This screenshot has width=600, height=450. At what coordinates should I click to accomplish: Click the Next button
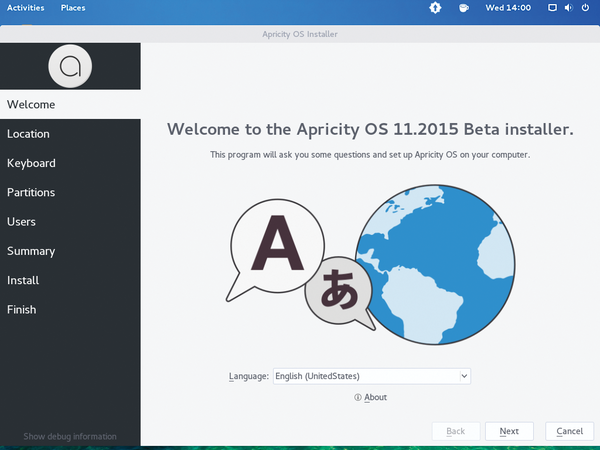pos(509,431)
